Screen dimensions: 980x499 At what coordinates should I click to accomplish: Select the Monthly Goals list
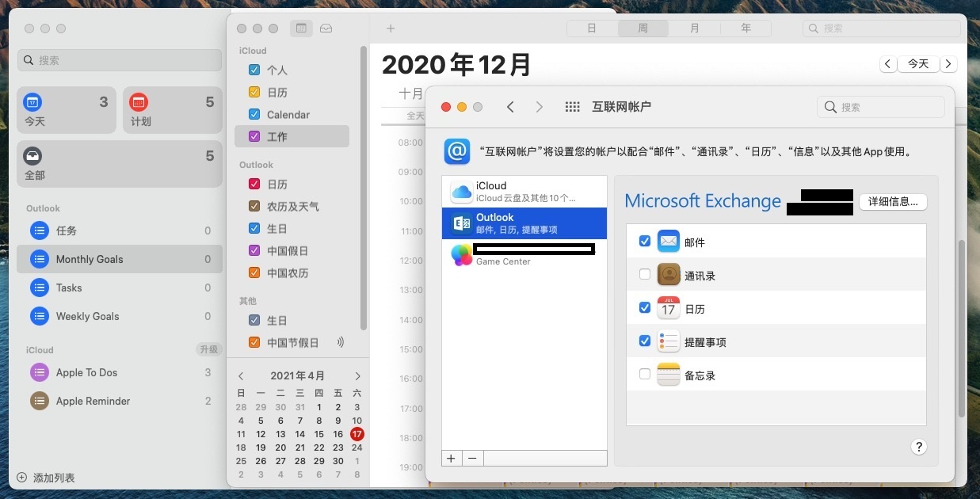[x=120, y=259]
